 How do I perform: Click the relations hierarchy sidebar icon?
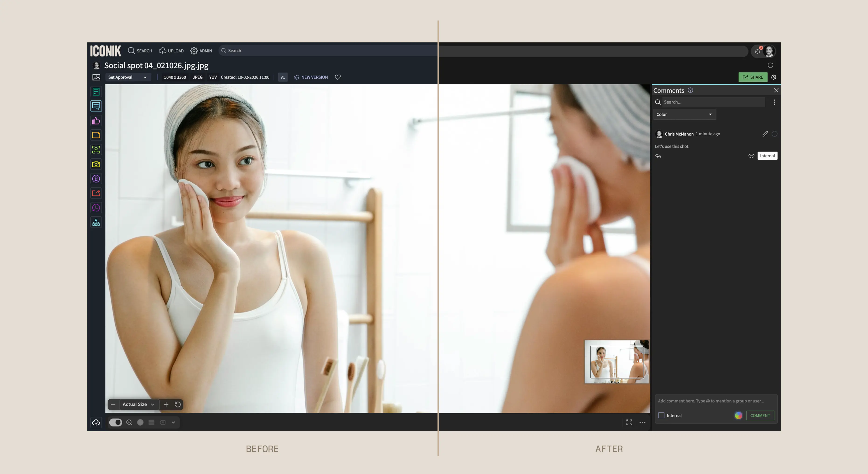point(96,222)
